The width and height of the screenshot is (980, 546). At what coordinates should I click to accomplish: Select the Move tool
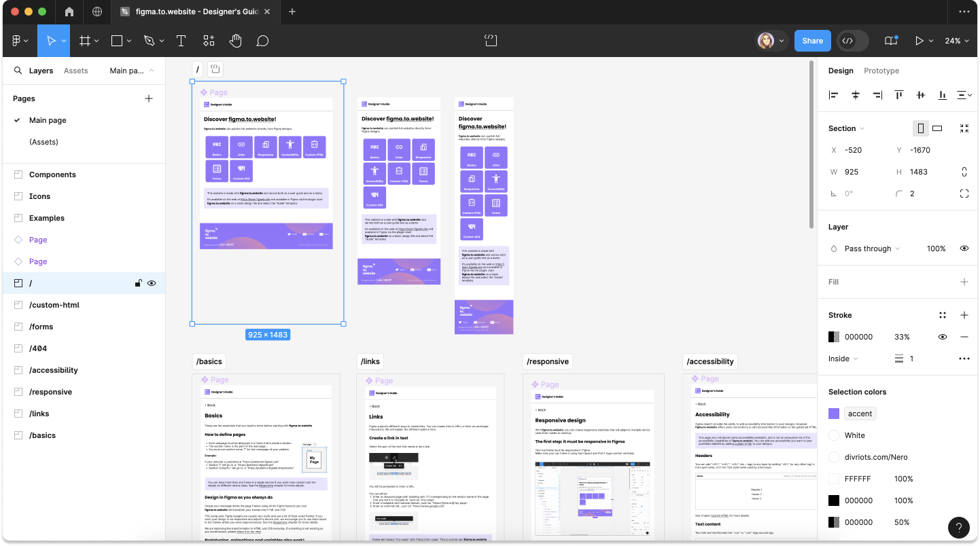pos(50,41)
